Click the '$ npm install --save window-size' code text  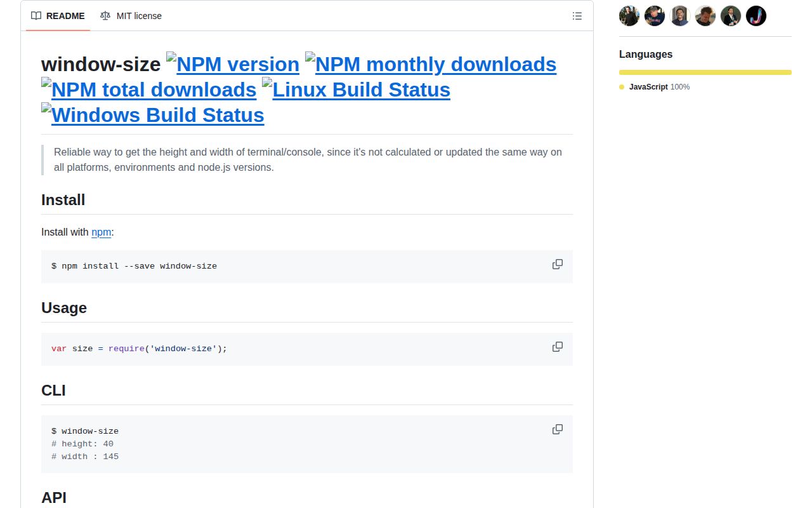(134, 266)
